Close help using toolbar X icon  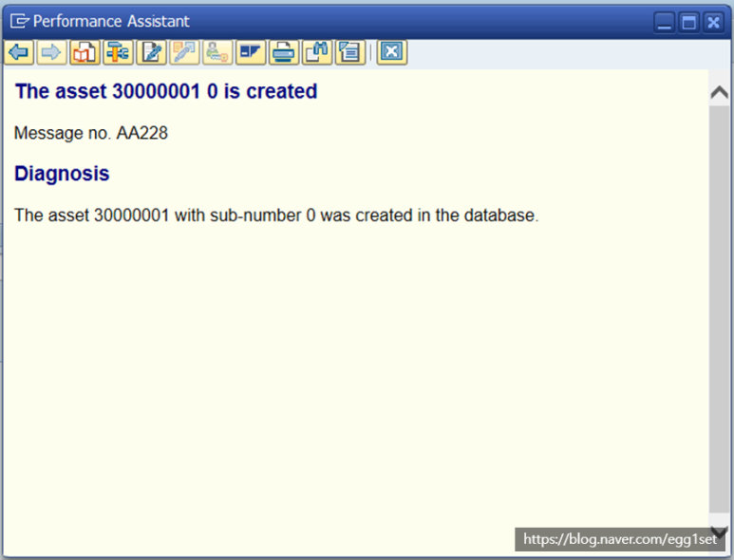(x=392, y=52)
